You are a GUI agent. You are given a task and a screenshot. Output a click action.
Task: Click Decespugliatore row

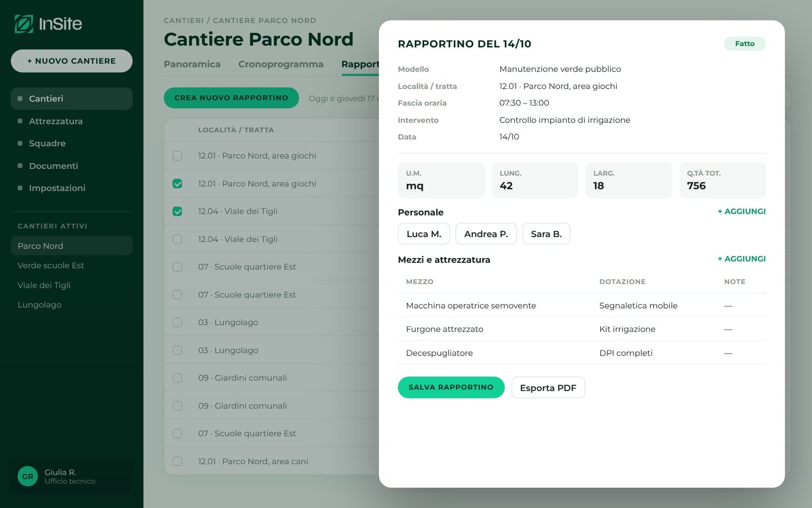coord(581,353)
